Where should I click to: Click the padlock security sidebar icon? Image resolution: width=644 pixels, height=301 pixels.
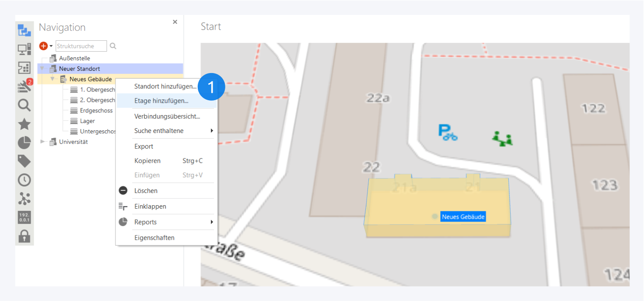tap(24, 236)
